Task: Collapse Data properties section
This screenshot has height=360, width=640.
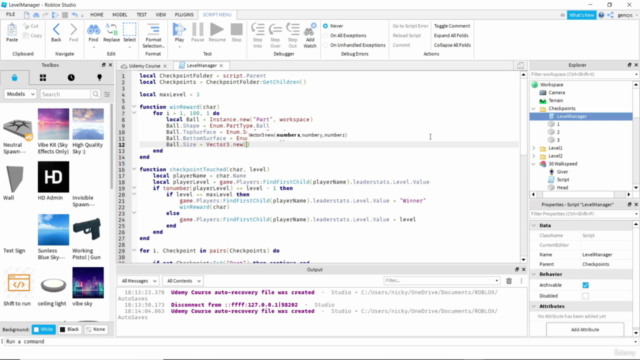Action: (x=534, y=225)
